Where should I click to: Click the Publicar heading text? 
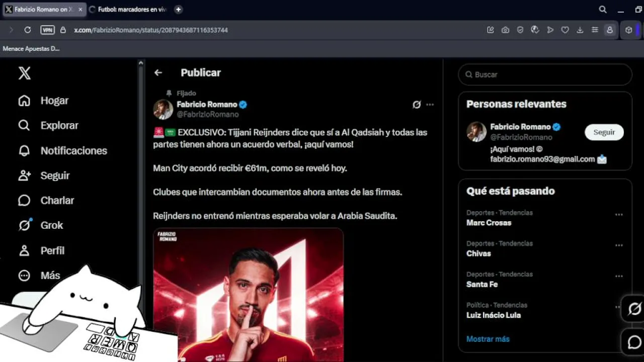[x=201, y=72]
